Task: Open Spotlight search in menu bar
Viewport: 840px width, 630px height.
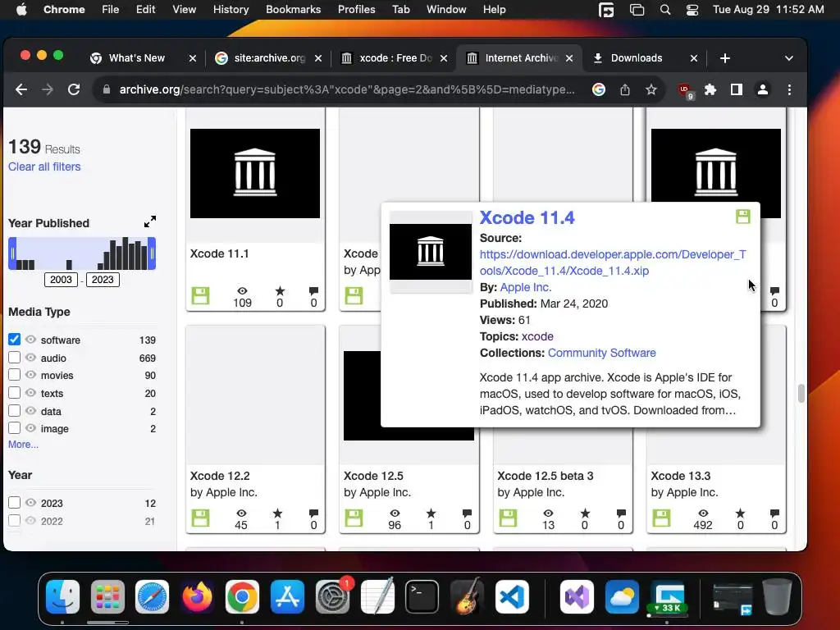Action: pyautogui.click(x=664, y=10)
